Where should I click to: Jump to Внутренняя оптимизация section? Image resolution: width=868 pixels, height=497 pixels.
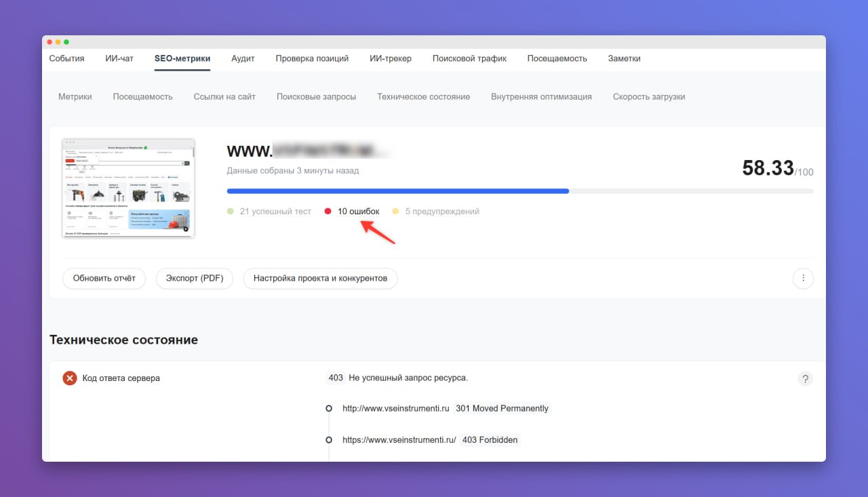click(x=541, y=97)
